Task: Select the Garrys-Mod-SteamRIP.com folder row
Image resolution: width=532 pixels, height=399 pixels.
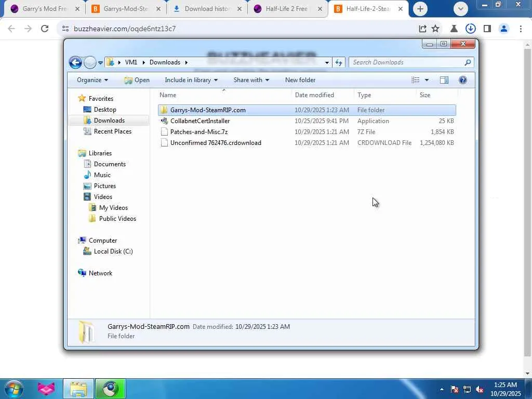Action: point(307,110)
